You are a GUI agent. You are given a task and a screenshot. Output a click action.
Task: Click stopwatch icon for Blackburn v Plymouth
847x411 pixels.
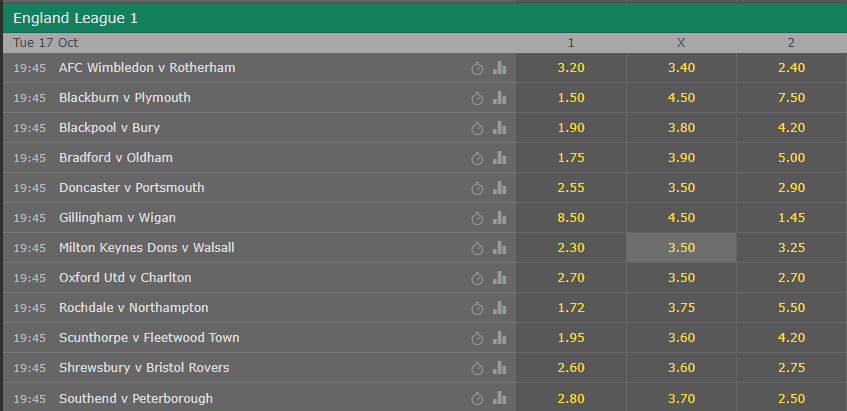pyautogui.click(x=477, y=98)
